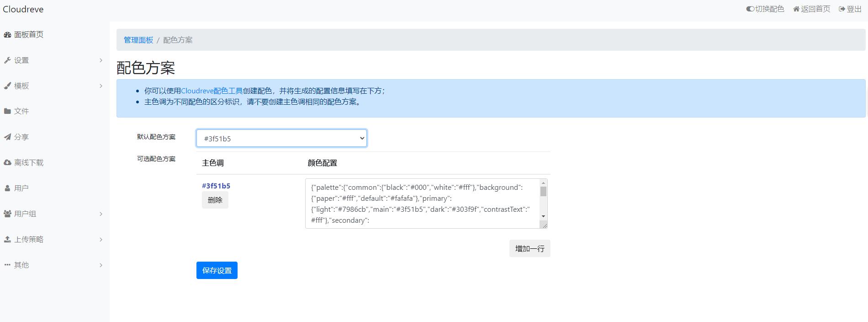Click the folder icon beside 文件

(7, 111)
